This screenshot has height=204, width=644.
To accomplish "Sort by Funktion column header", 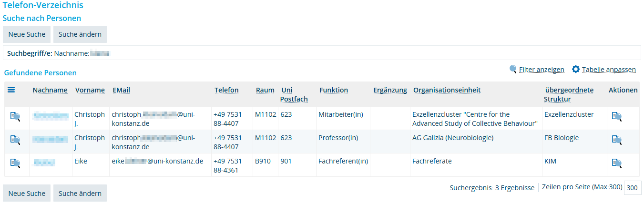I will pyautogui.click(x=334, y=90).
